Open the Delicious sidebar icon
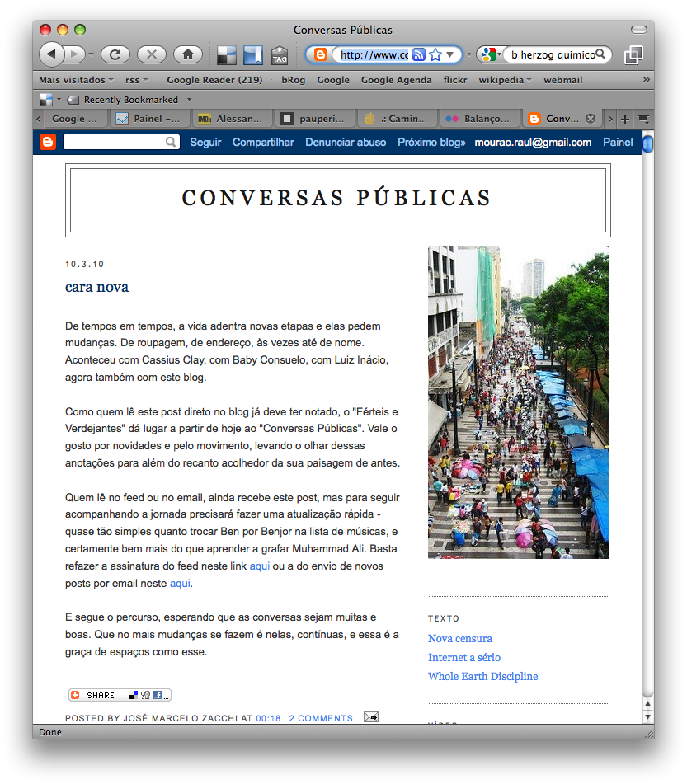Viewport: 687px width, 784px height. (253, 55)
